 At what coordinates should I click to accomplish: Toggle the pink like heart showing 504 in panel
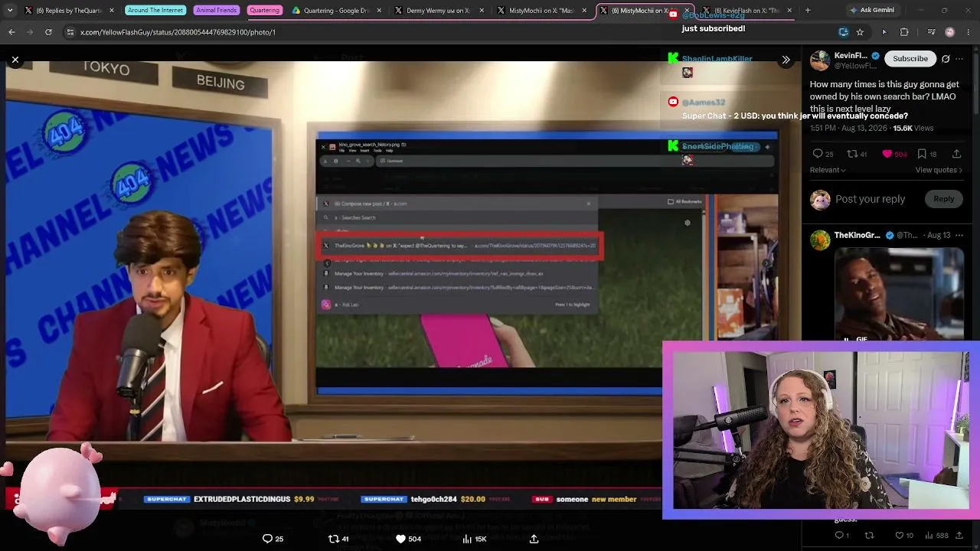[894, 154]
